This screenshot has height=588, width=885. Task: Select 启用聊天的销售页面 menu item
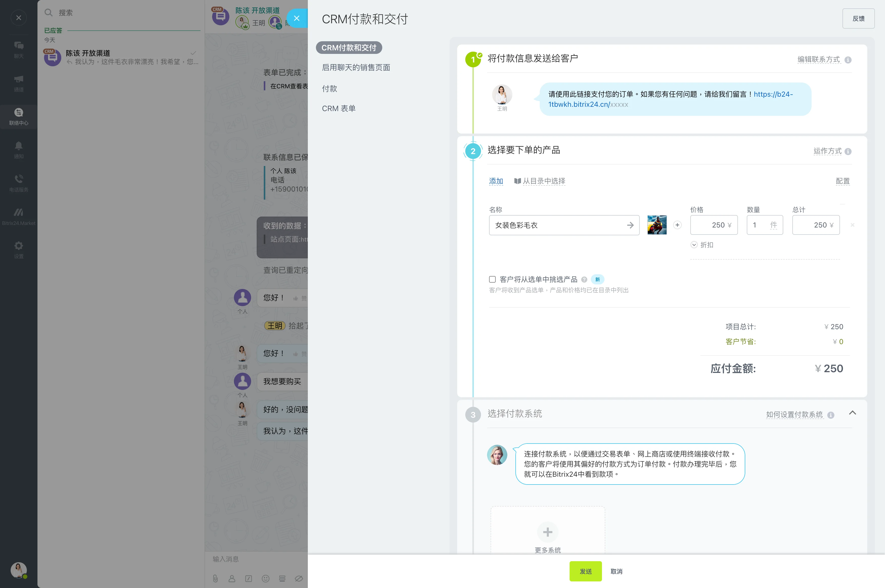pyautogui.click(x=356, y=68)
